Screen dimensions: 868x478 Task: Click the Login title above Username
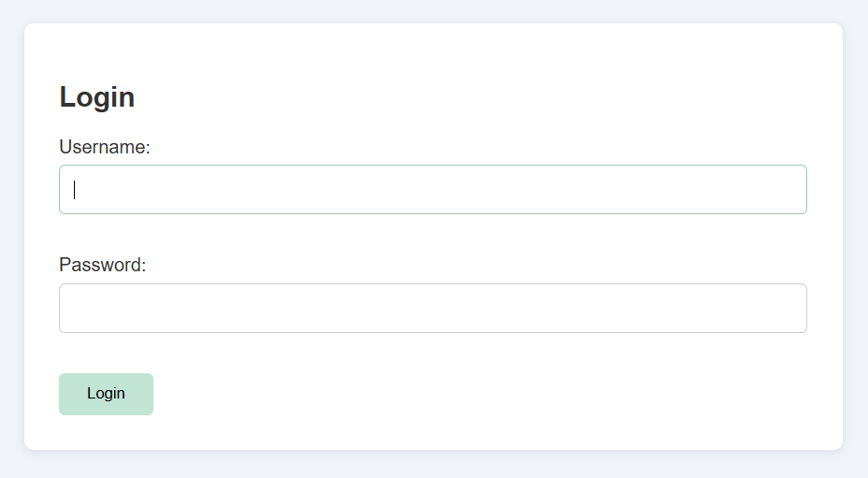tap(97, 97)
